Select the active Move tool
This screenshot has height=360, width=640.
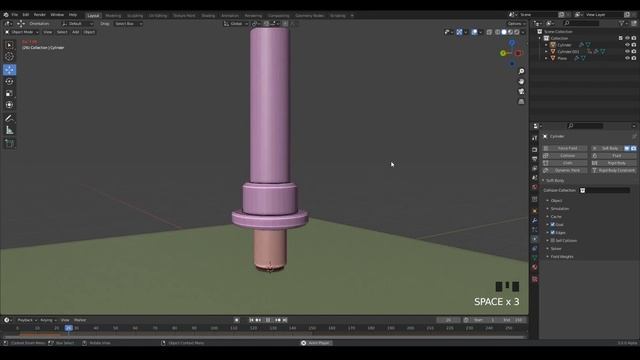9,70
